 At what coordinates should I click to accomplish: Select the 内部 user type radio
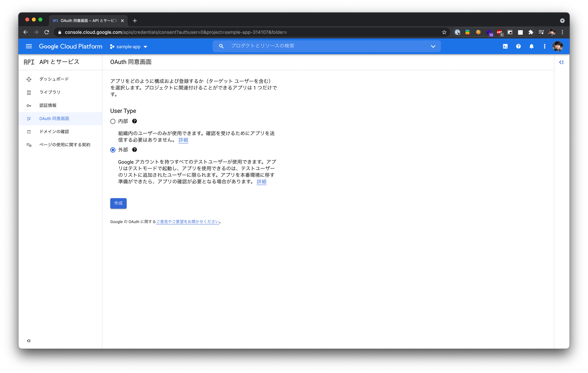point(113,122)
